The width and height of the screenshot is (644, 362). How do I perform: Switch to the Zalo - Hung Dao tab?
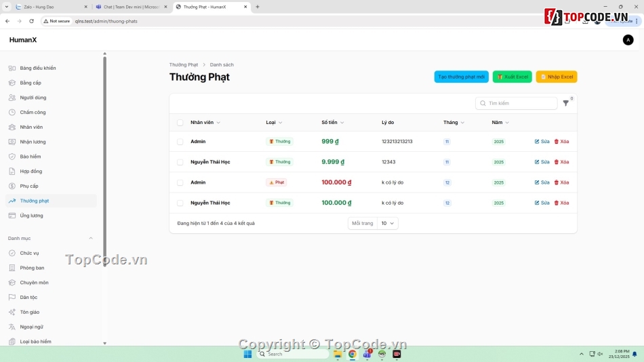[x=49, y=7]
